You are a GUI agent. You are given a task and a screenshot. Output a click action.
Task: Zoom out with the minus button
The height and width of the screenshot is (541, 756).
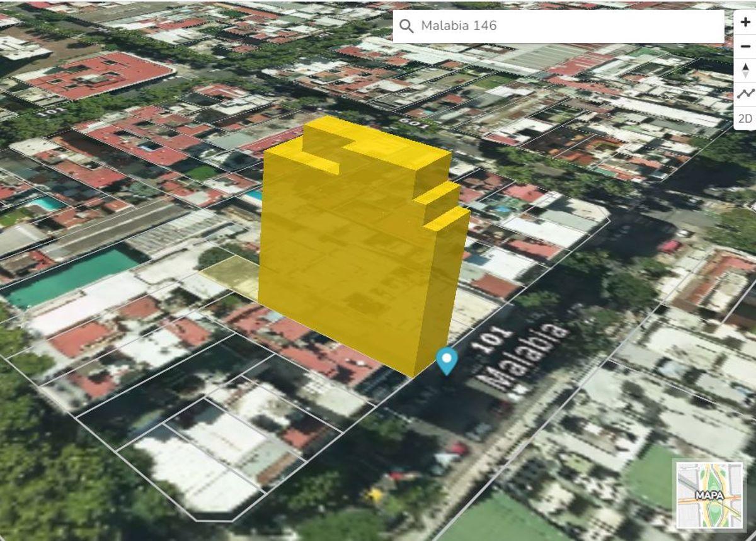pyautogui.click(x=745, y=46)
